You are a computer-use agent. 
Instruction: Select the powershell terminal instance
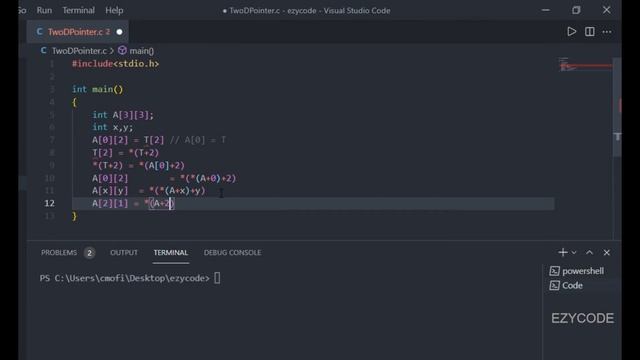(x=577, y=271)
